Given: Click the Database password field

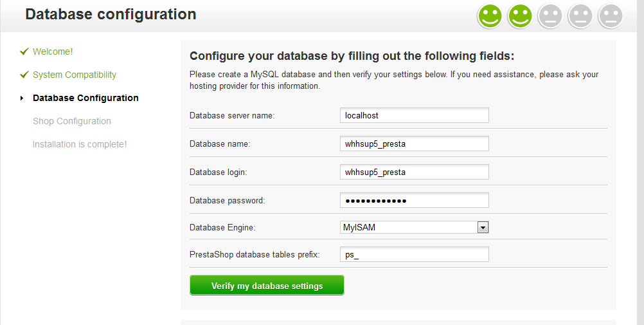Looking at the screenshot, I should pos(414,200).
